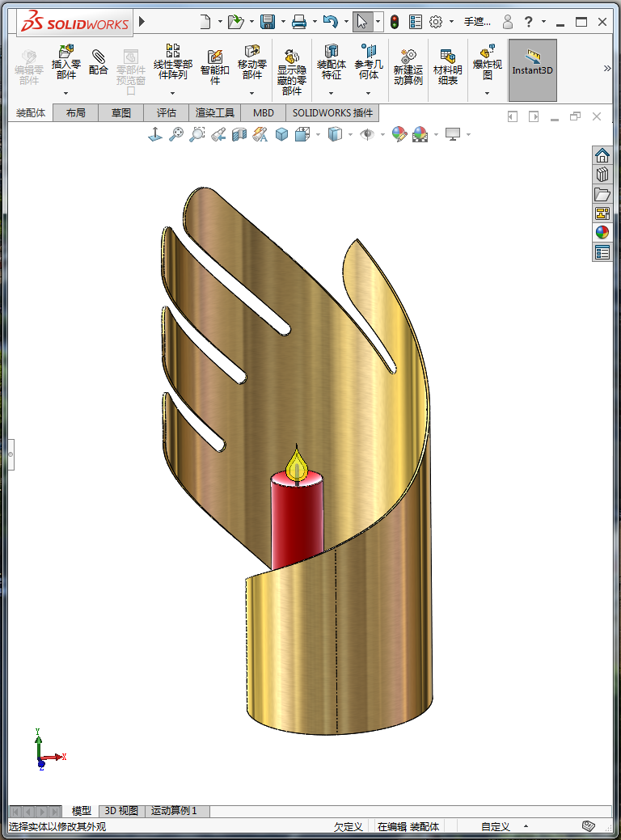Viewport: 621px width, 840px height.
Task: Click the 配合 (Mate) paperclip tool
Action: click(99, 62)
